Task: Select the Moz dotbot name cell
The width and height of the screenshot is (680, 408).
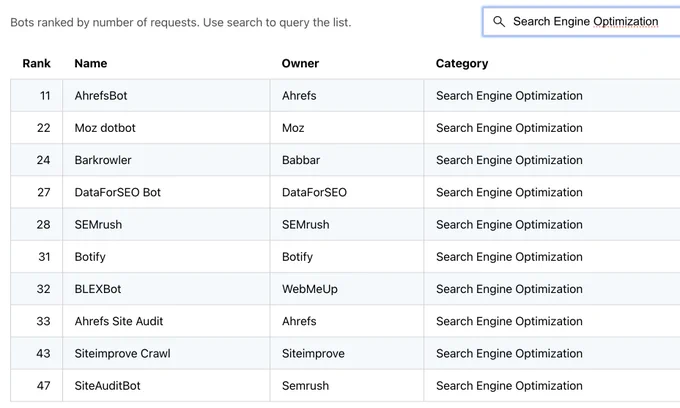Action: 166,127
